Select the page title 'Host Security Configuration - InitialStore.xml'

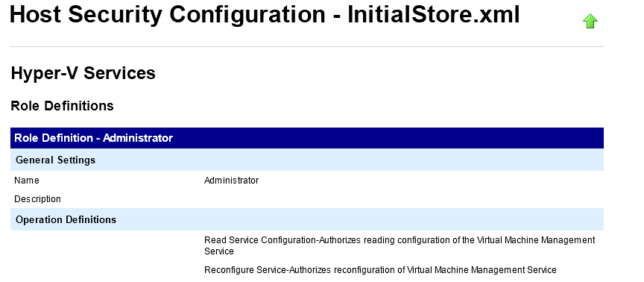[265, 14]
